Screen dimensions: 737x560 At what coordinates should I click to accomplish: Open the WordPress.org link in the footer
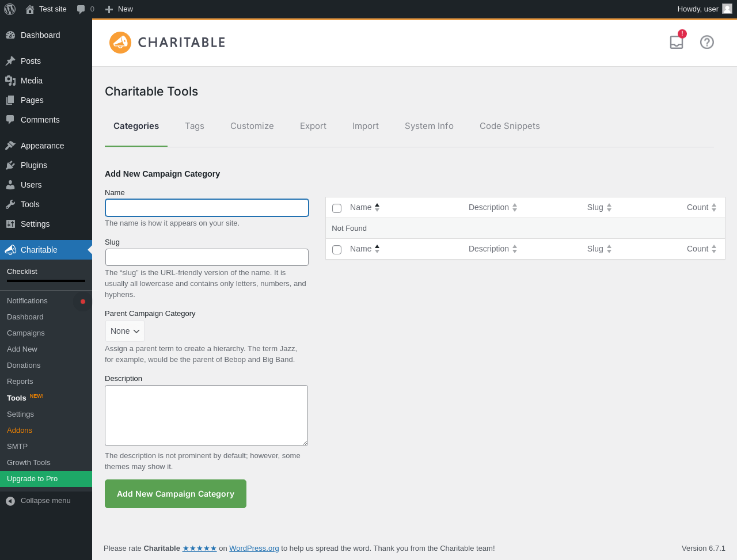(254, 548)
